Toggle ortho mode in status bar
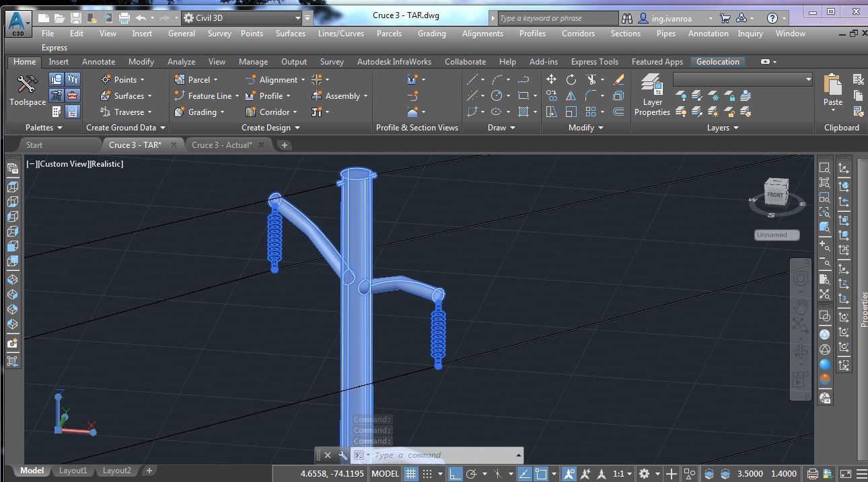Screen dimensions: 868x482 [x=456, y=473]
